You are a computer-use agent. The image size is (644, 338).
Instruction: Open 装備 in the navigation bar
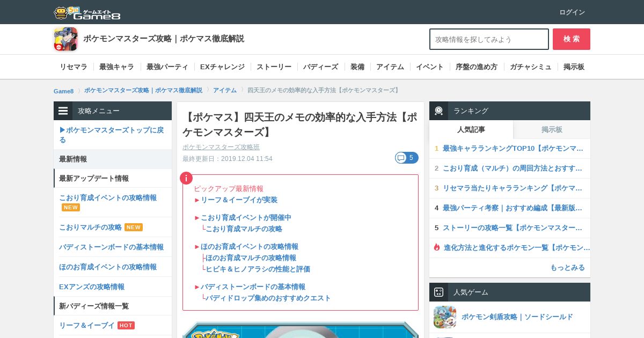pos(357,67)
